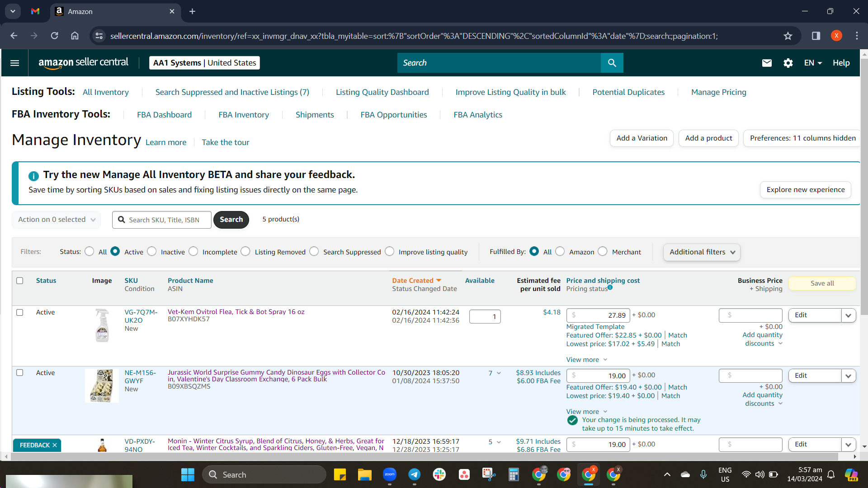The height and width of the screenshot is (488, 868).
Task: Go to Manage Pricing
Action: pyautogui.click(x=719, y=92)
